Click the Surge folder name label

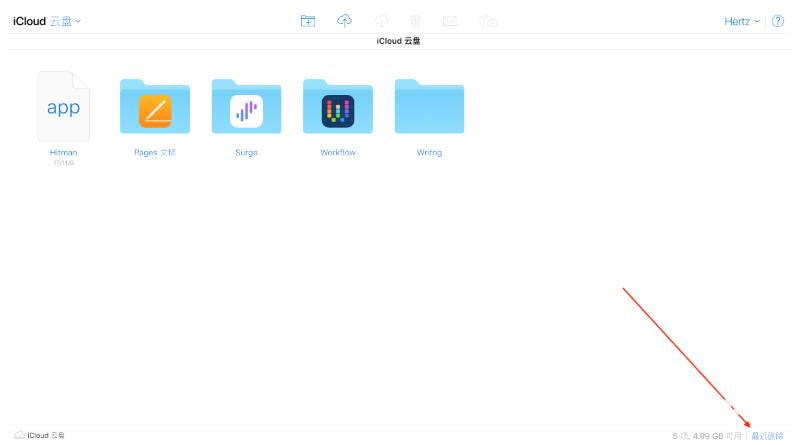click(246, 152)
